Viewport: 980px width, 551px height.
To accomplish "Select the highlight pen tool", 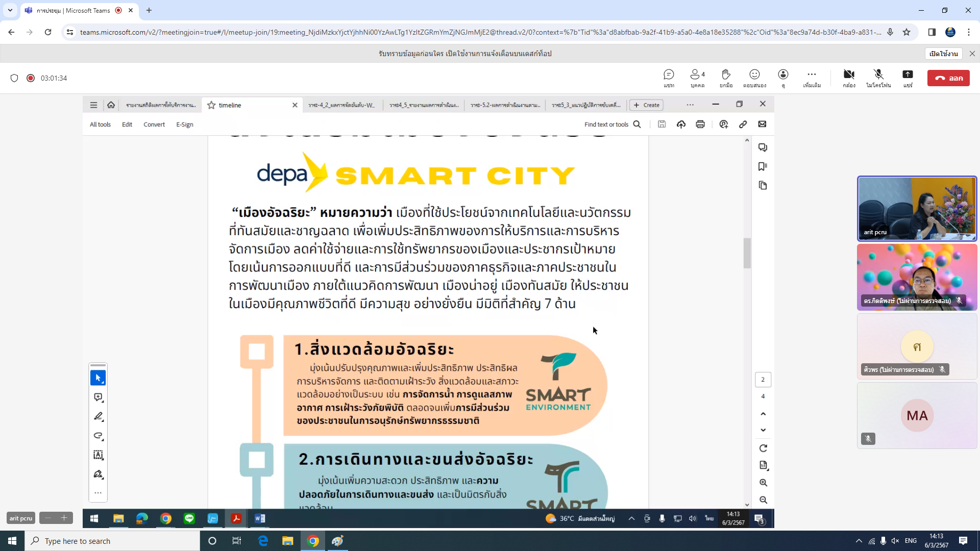I will pyautogui.click(x=98, y=416).
